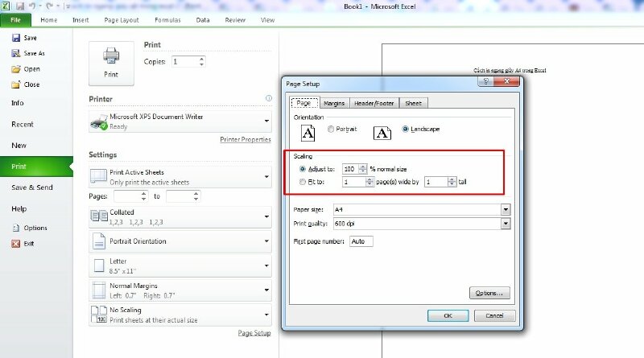The width and height of the screenshot is (644, 358).
Task: Select the Landscape radio button
Action: 406,130
